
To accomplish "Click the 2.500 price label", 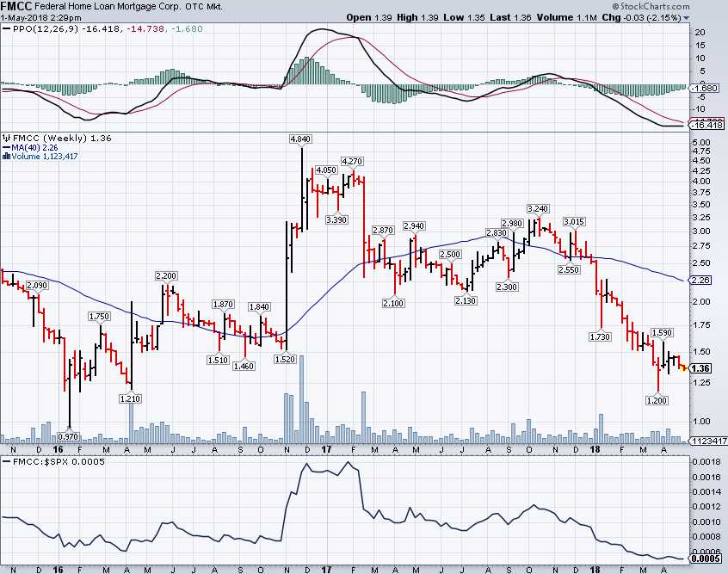I will point(450,255).
